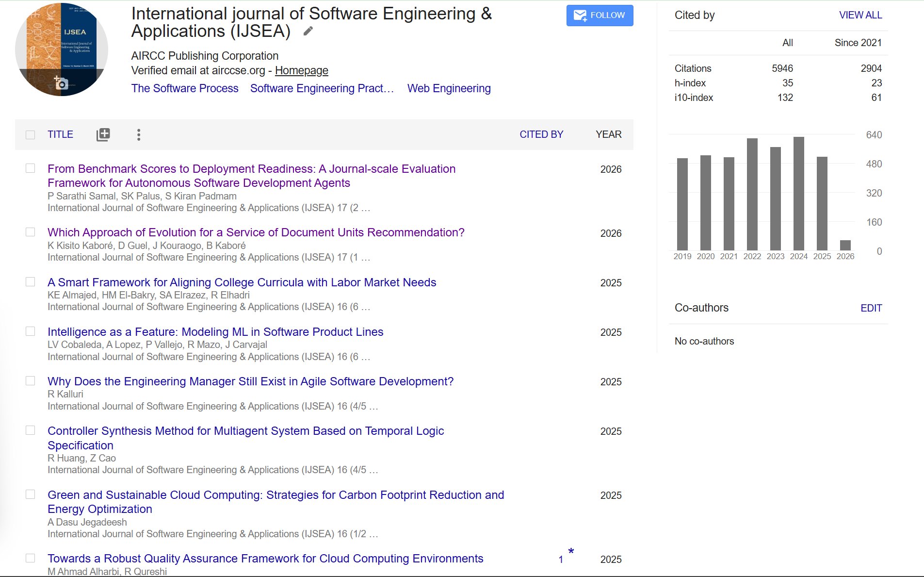
Task: Click the pencil edit profile icon
Action: tap(308, 32)
